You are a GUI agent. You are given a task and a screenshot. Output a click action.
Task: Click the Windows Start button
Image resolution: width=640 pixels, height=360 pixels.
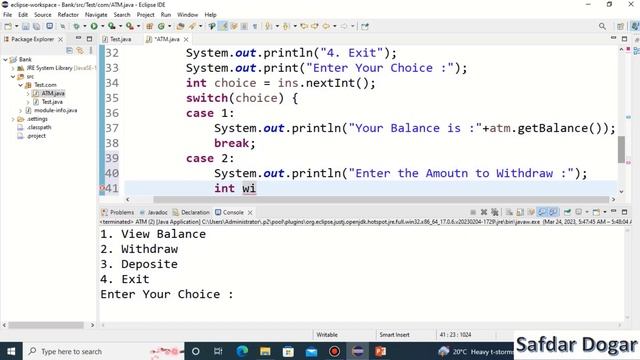tap(11, 351)
